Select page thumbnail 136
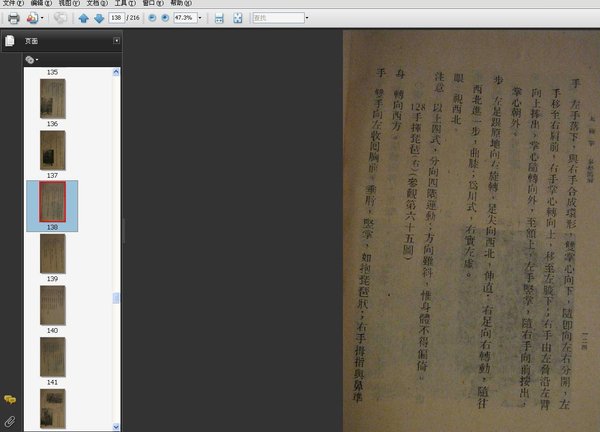 tap(53, 99)
